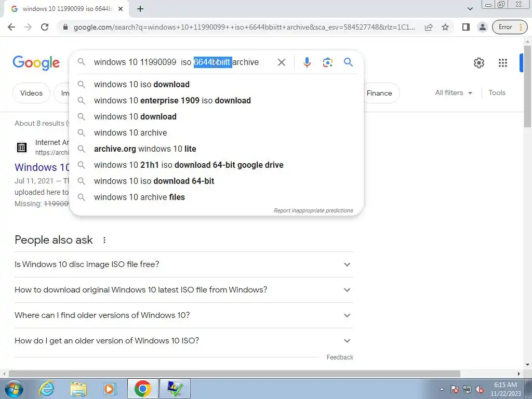This screenshot has width=532, height=399.
Task: Select the Finance search filter tab
Action: pos(379,93)
